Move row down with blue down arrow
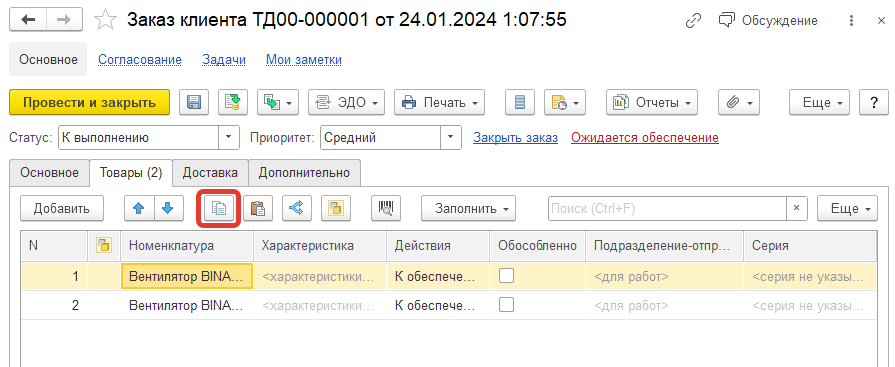 click(168, 208)
